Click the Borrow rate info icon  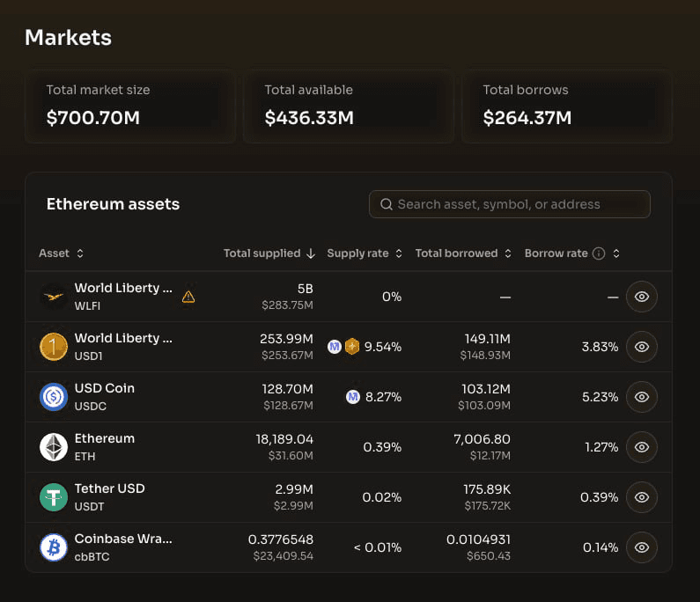pos(599,253)
